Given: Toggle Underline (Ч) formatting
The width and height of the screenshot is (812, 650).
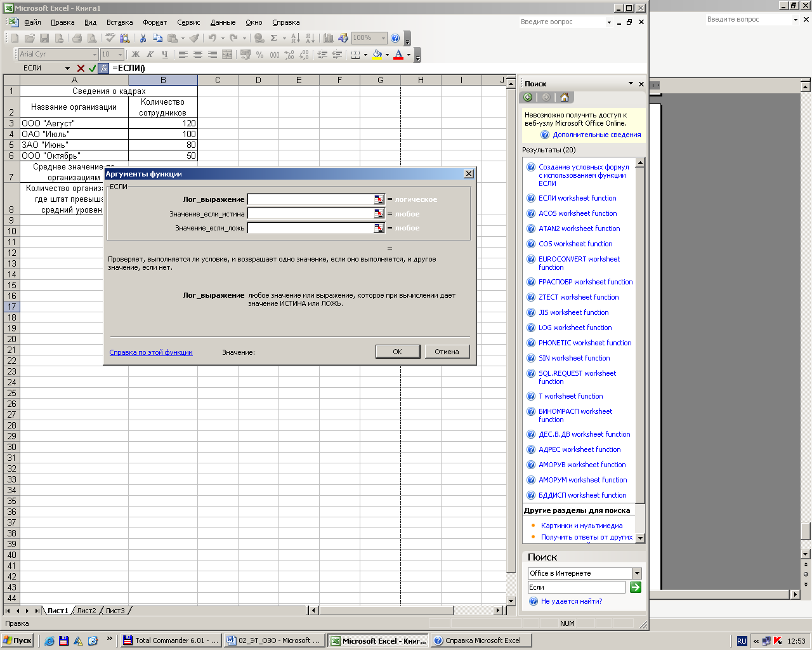Looking at the screenshot, I should [165, 55].
